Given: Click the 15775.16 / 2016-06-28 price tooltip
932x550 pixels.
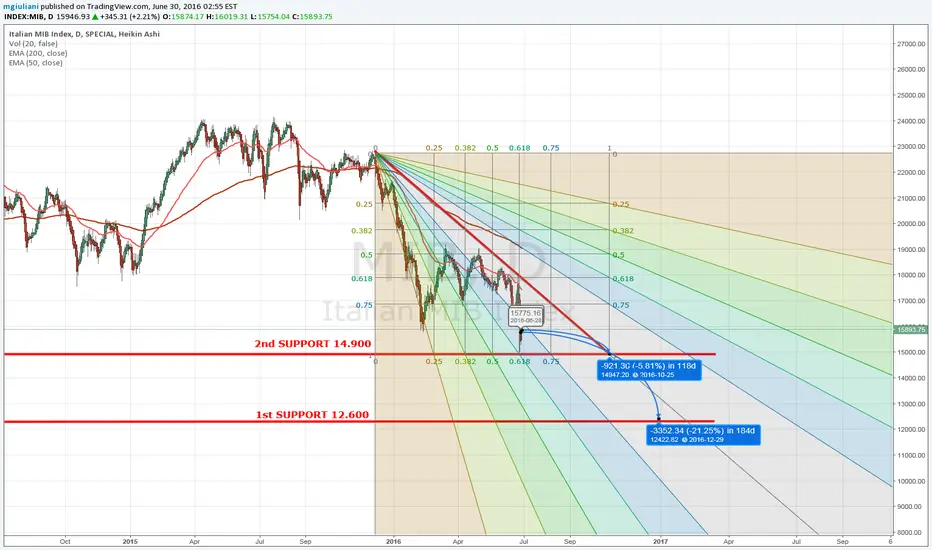Looking at the screenshot, I should pyautogui.click(x=526, y=316).
